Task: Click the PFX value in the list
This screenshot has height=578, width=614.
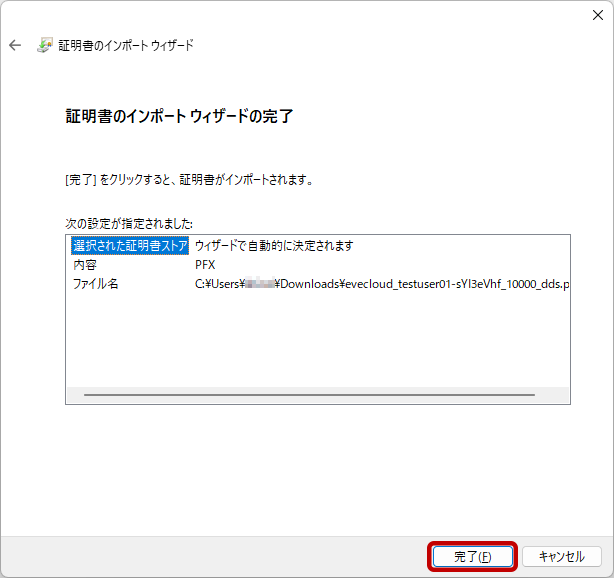Action: pos(205,265)
